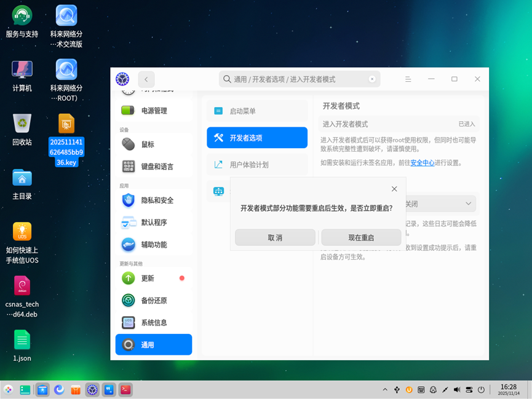Open the 关闭 dropdown in developer mode panel

point(439,203)
